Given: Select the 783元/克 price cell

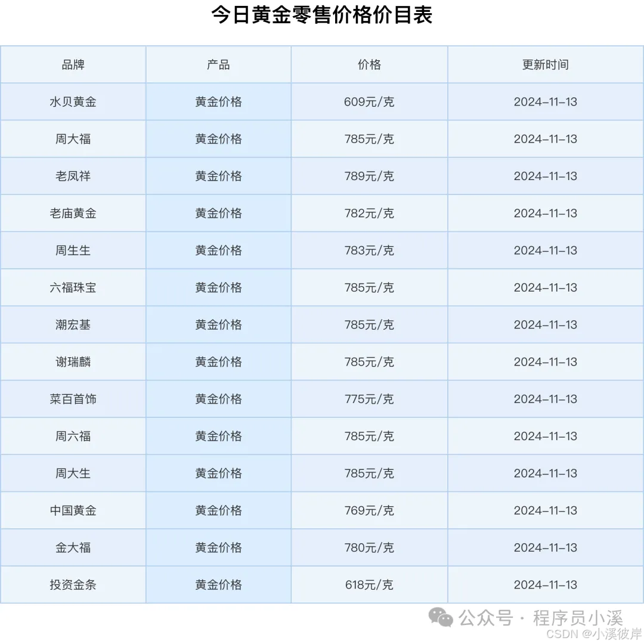Looking at the screenshot, I should point(369,250).
